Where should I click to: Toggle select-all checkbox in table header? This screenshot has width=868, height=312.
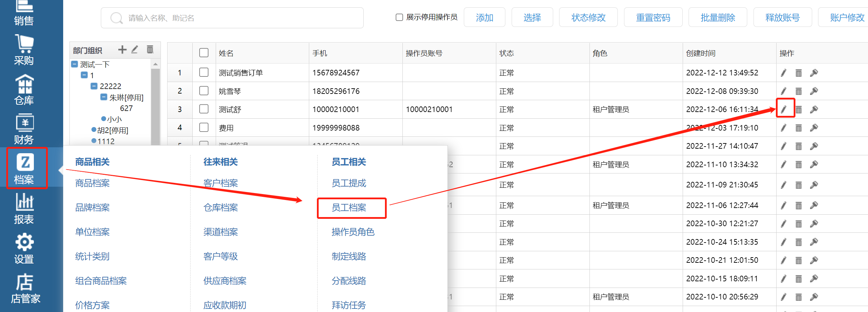tap(204, 53)
